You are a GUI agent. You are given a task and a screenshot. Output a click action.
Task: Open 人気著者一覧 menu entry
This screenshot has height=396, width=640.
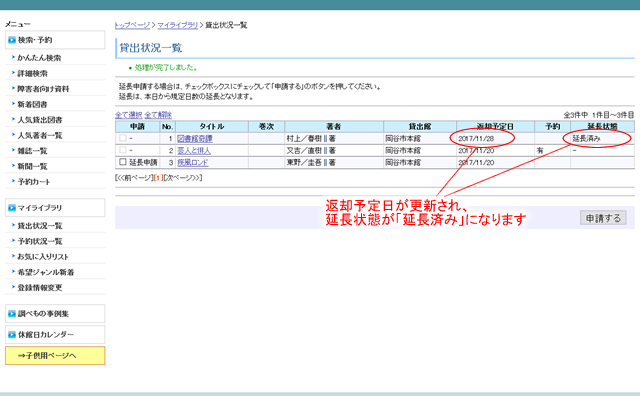pos(40,135)
